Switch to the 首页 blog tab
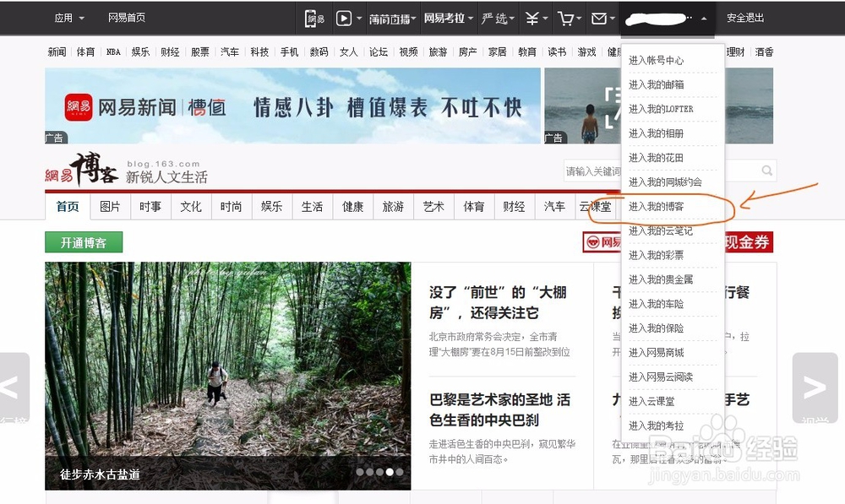This screenshot has width=845, height=504. tap(68, 207)
